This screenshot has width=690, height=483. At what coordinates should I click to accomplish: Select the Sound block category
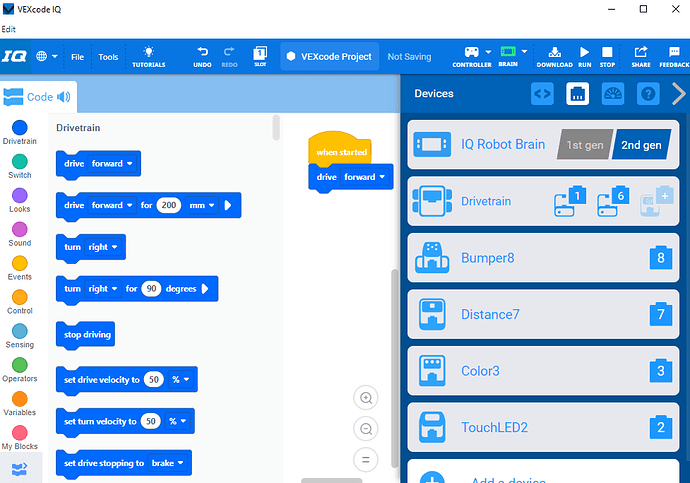[x=20, y=234]
